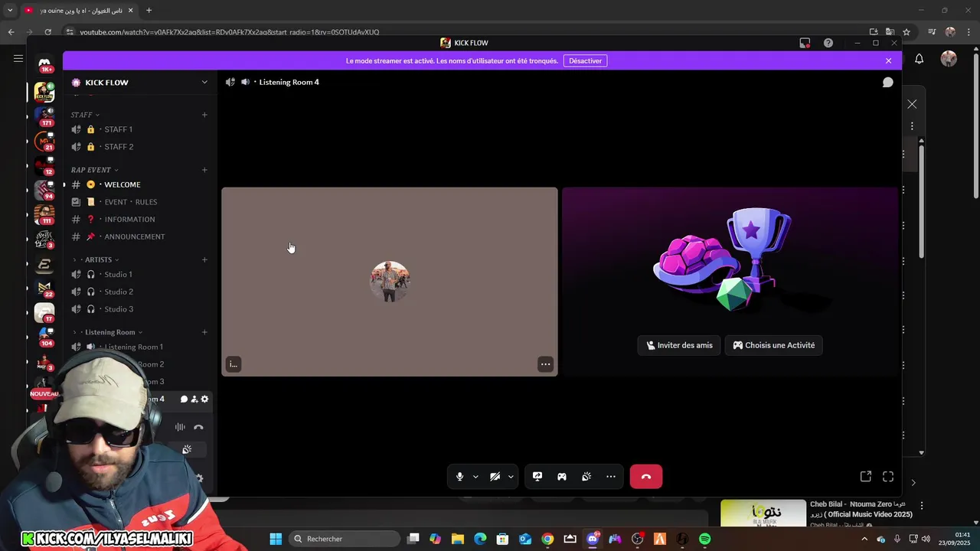
Task: Collapse the Listening Room category
Action: [x=109, y=332]
